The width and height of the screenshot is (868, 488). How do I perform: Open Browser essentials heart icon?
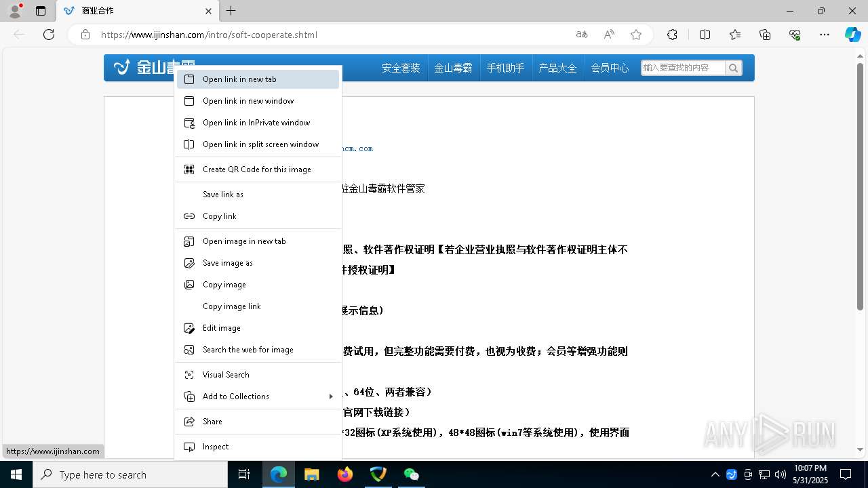click(x=795, y=35)
